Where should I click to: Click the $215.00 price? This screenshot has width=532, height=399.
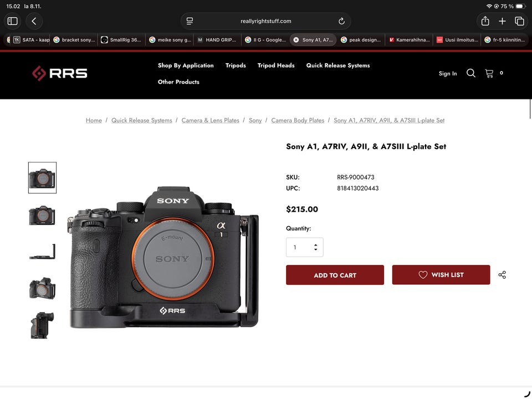pos(302,209)
